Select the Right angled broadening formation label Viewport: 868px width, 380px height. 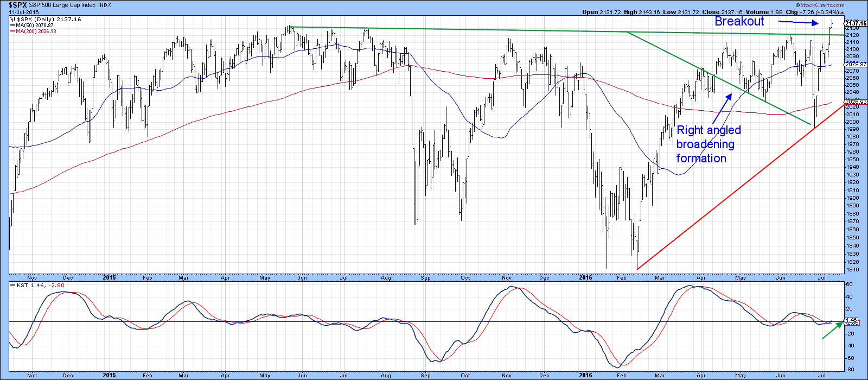pos(708,144)
